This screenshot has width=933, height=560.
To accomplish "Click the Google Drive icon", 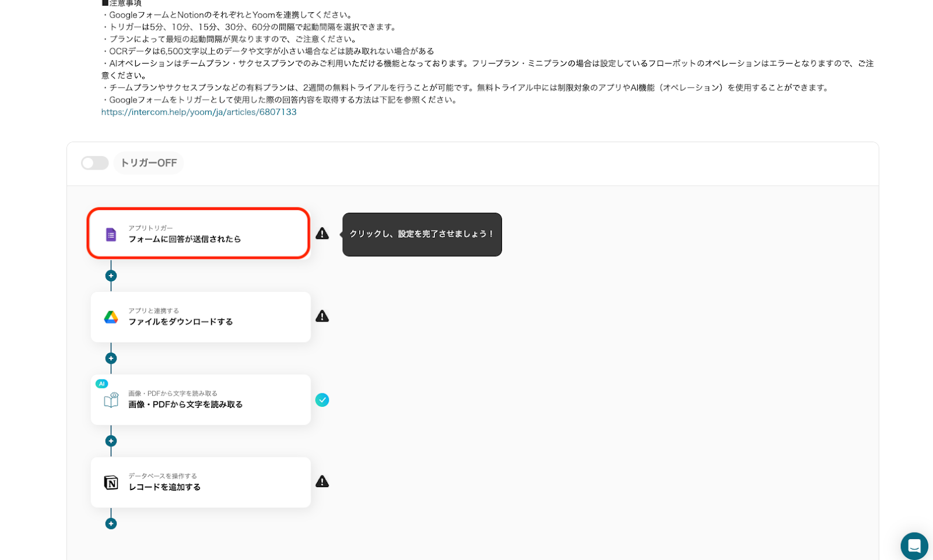I will pyautogui.click(x=111, y=317).
